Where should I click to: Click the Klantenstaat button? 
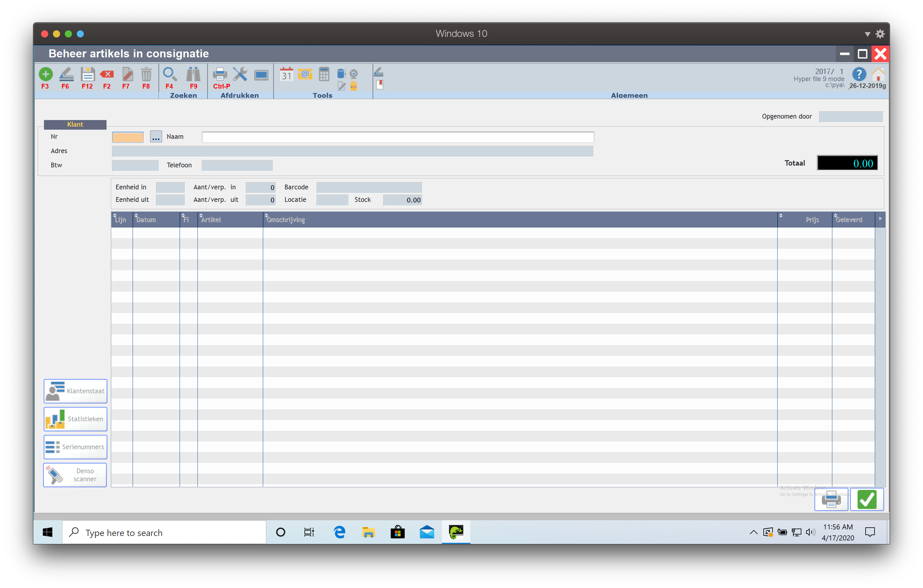pos(75,391)
